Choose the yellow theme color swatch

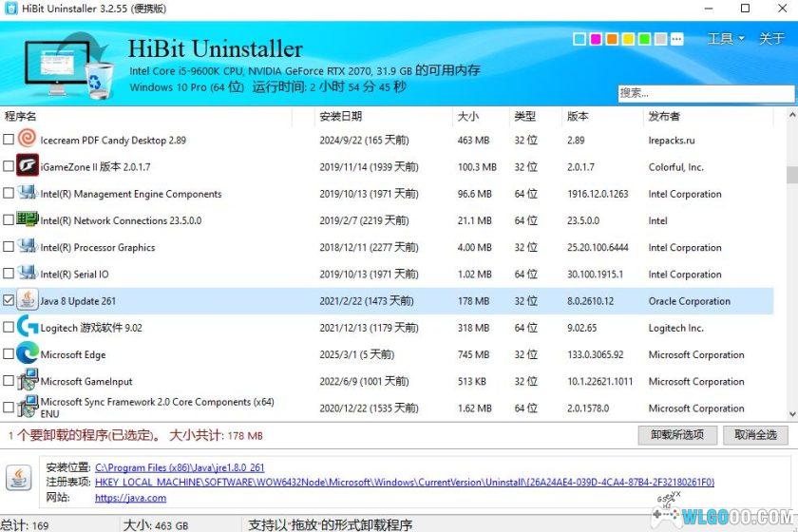point(628,39)
